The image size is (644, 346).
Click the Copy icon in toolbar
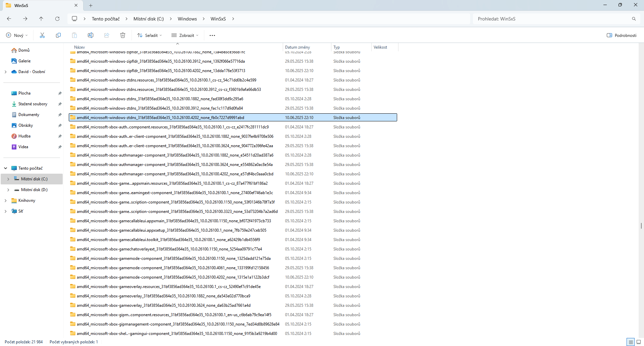58,35
